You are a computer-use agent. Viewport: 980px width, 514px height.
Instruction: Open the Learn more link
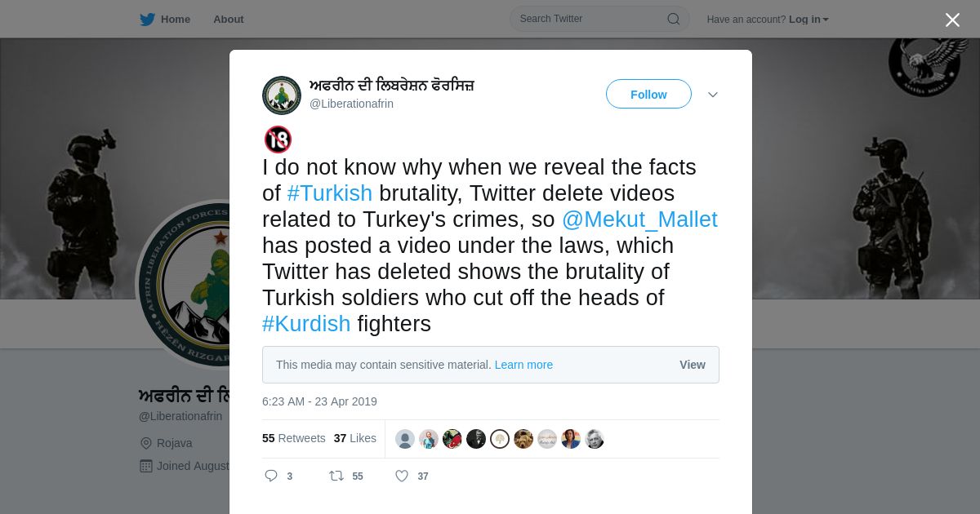coord(523,365)
